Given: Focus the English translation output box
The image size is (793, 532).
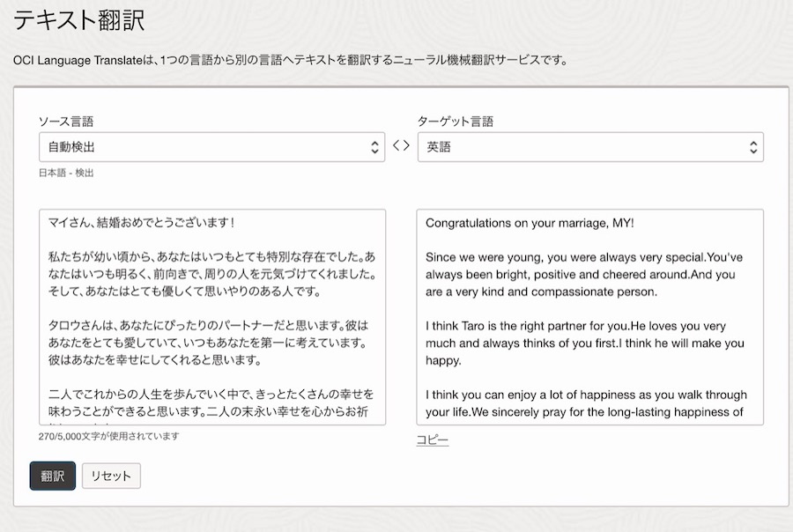Looking at the screenshot, I should click(x=589, y=317).
